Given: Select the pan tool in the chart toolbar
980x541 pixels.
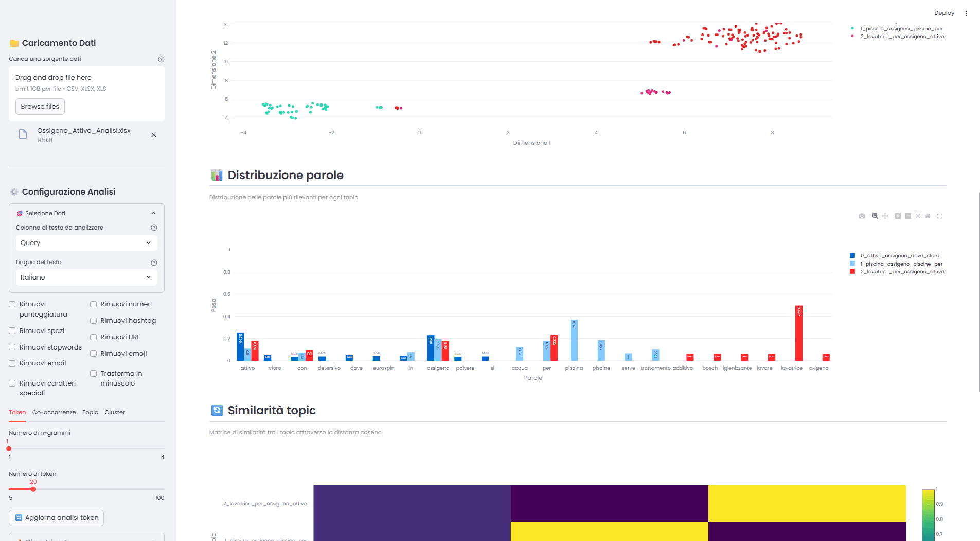Looking at the screenshot, I should coord(885,216).
